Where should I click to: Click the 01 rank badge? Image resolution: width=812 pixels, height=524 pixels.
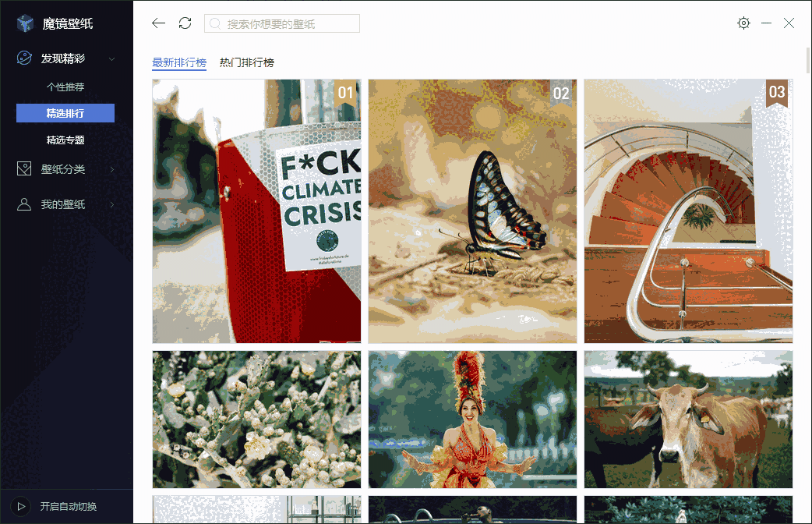346,94
